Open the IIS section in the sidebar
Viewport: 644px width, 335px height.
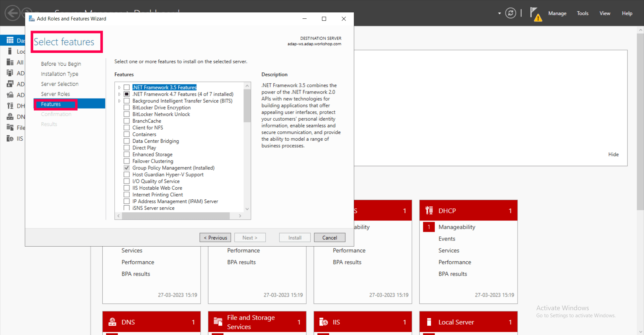(18, 138)
